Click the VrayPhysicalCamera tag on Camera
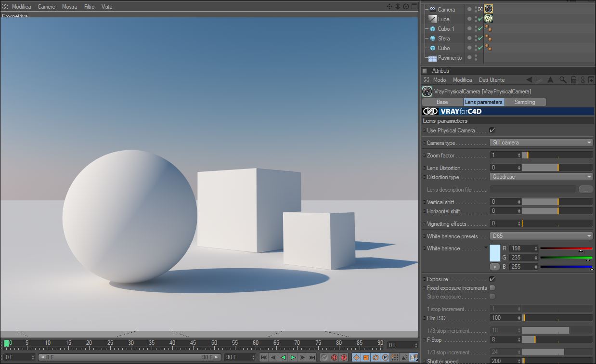Screen dimensions: 596x364 (x=488, y=9)
